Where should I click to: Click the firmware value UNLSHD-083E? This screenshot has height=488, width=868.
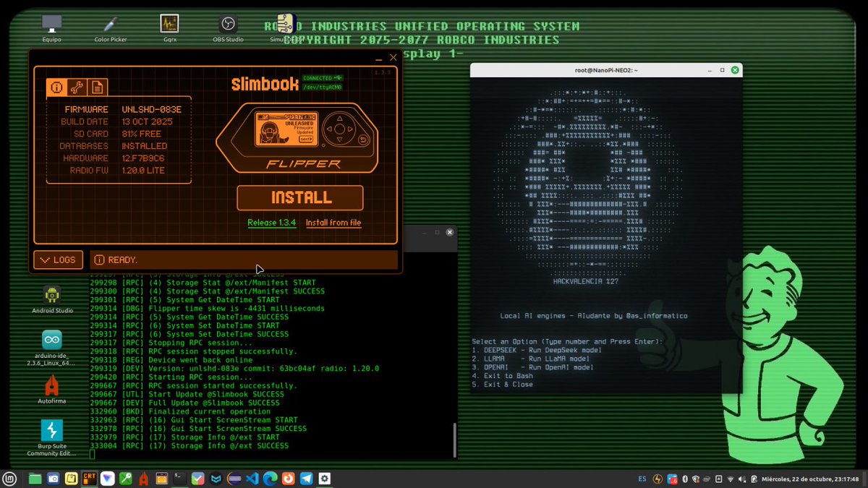[151, 109]
